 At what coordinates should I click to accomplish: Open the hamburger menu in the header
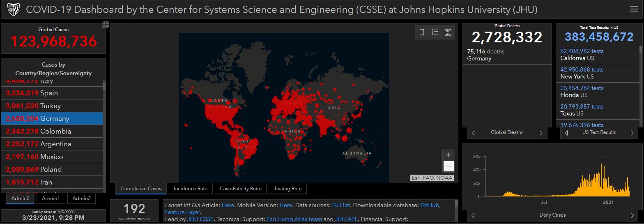[634, 9]
